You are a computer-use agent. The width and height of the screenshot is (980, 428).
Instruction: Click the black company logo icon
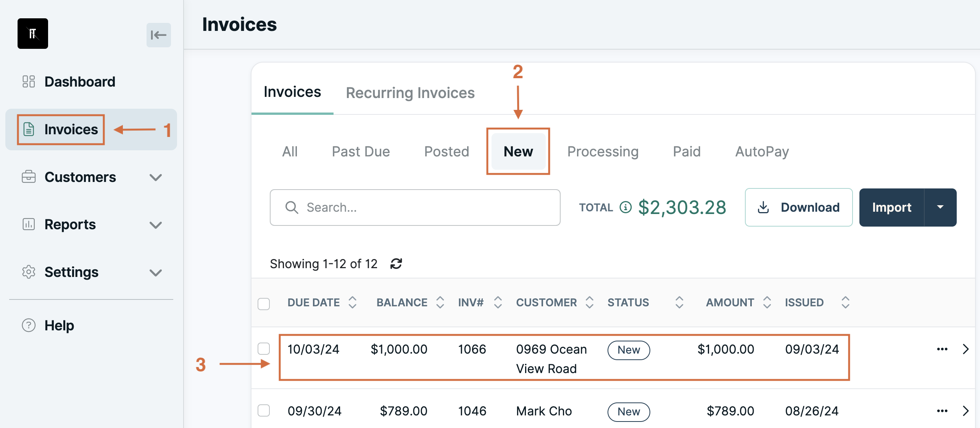(x=33, y=34)
